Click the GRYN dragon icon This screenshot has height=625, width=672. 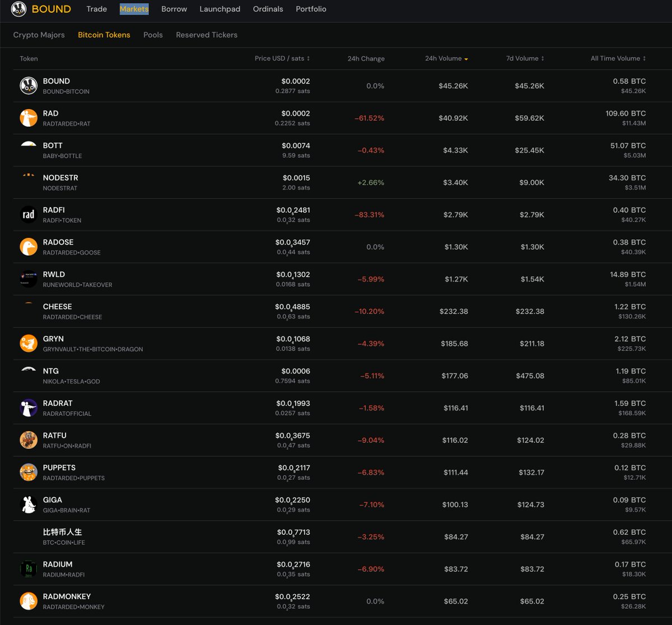(x=29, y=343)
